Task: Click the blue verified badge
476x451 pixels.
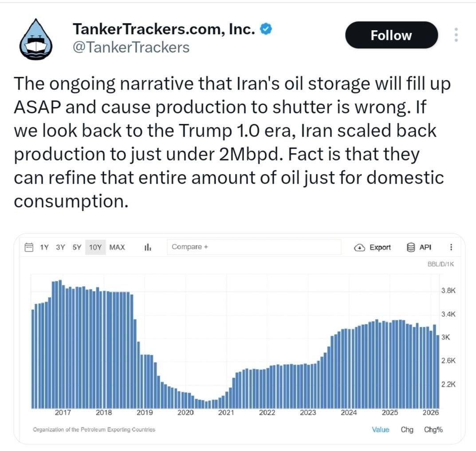Action: click(266, 29)
